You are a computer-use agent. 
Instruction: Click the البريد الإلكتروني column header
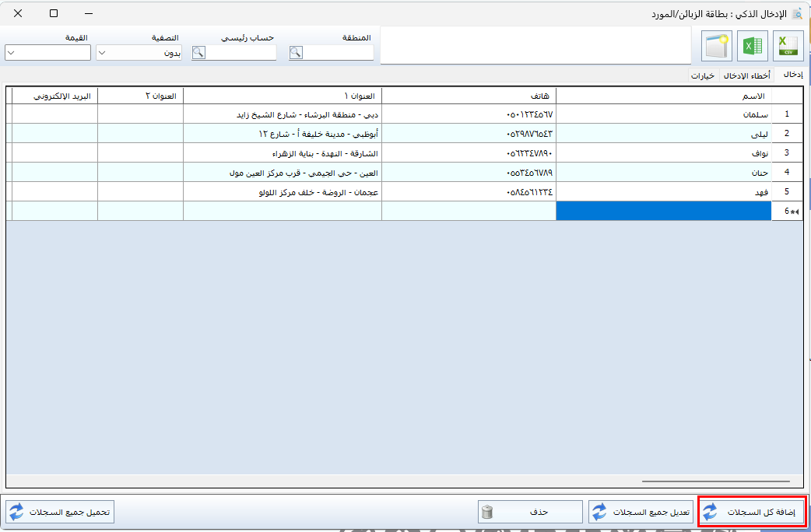coord(54,96)
